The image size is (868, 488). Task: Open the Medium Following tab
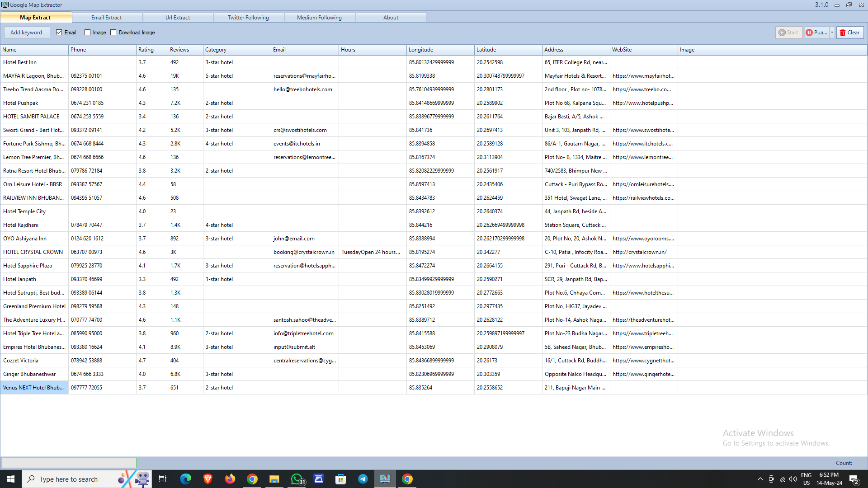pyautogui.click(x=320, y=17)
